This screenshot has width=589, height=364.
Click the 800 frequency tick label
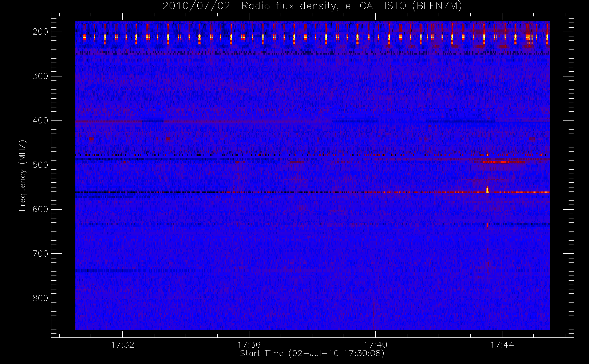40,298
